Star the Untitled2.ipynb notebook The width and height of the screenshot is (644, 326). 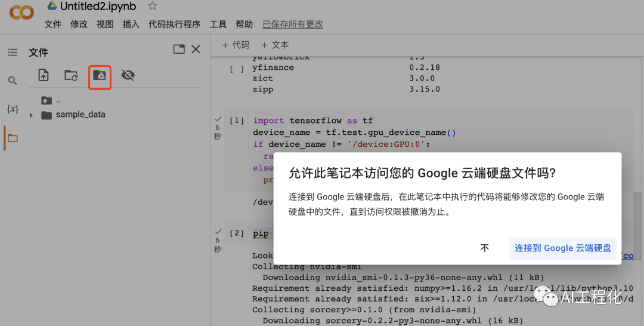coord(153,6)
